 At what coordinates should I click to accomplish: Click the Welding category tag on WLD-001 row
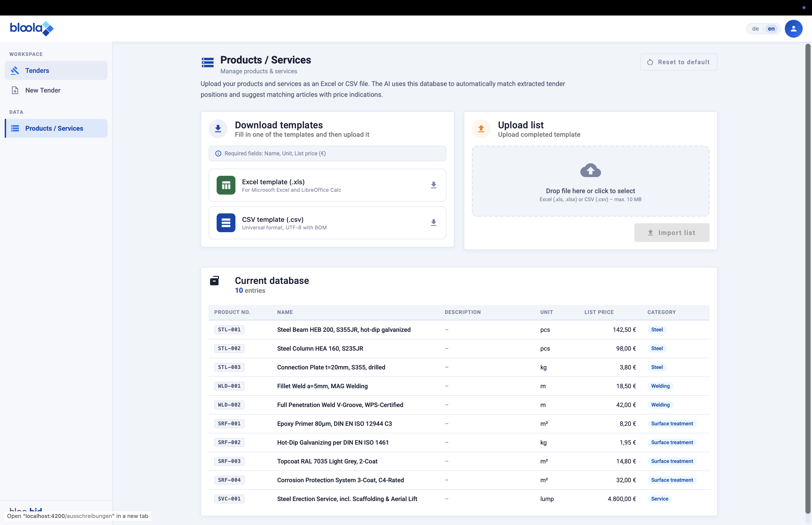(x=660, y=386)
